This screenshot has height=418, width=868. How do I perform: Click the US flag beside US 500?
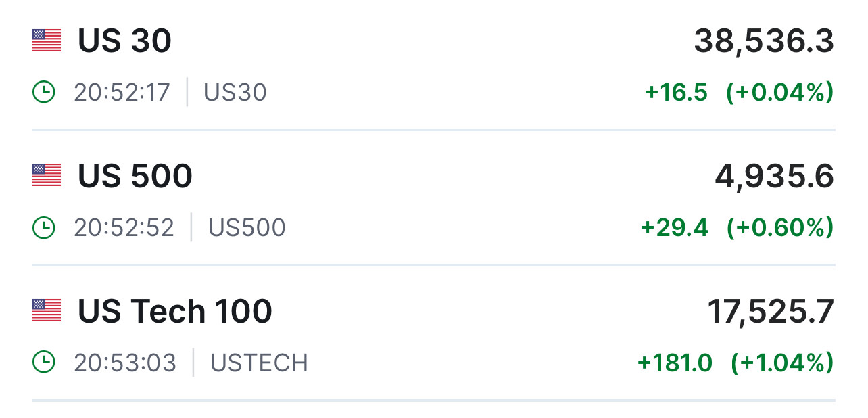[x=46, y=176]
